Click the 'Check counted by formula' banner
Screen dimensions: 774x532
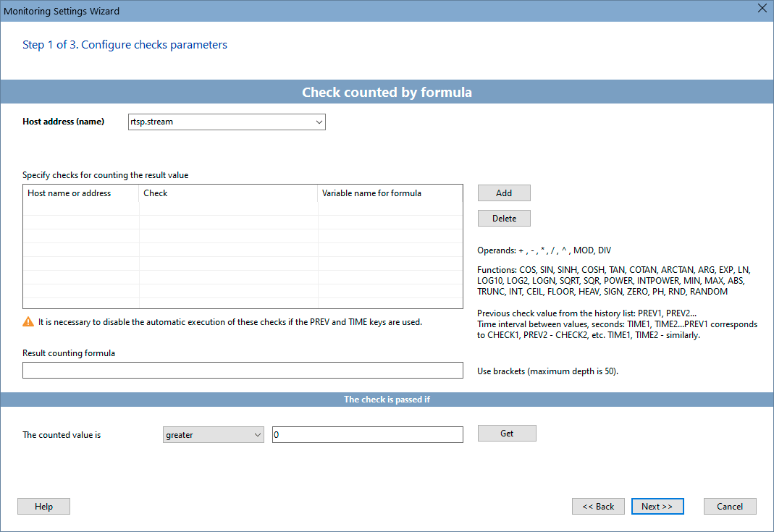pos(387,92)
